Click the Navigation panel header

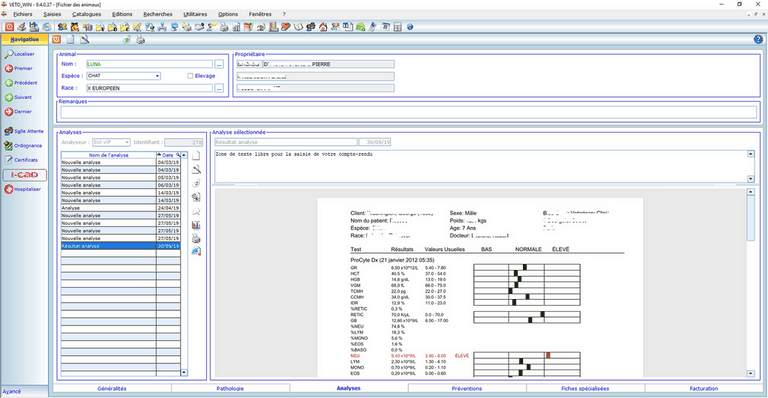click(x=24, y=39)
